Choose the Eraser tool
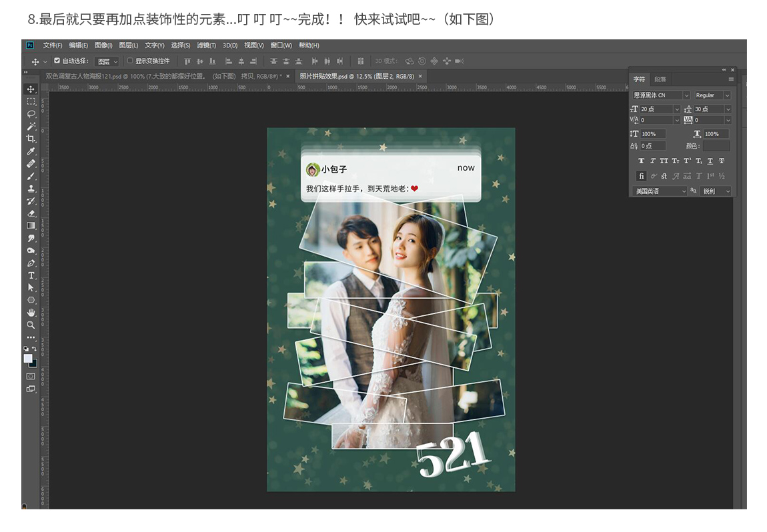The width and height of the screenshot is (767, 532). pyautogui.click(x=31, y=213)
